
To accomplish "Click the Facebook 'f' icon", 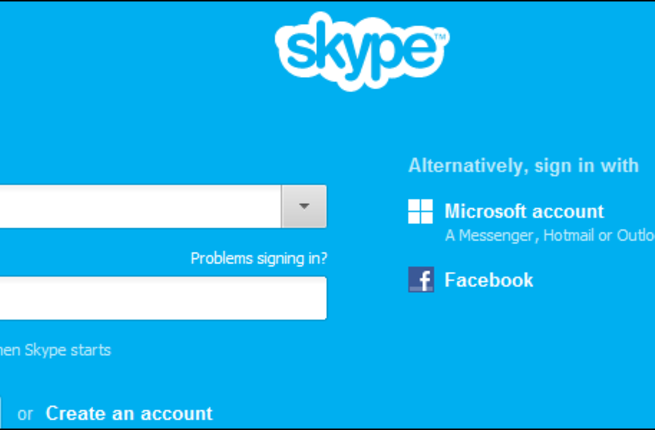I will [421, 279].
